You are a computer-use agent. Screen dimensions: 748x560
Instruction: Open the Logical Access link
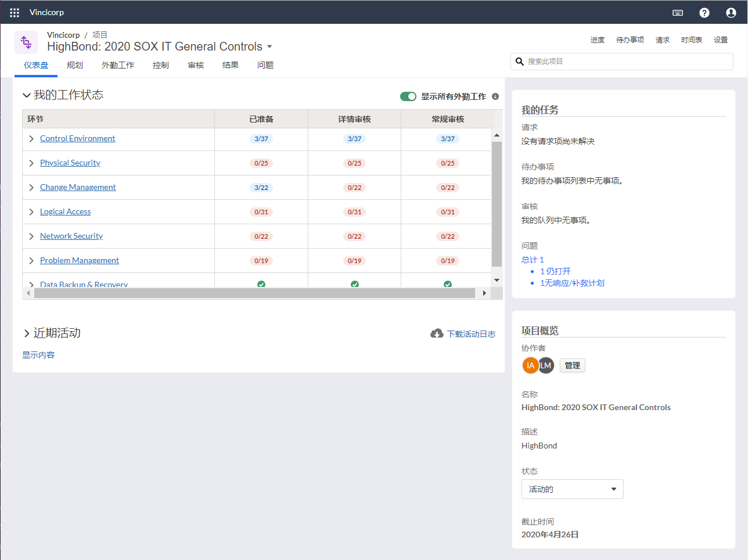(x=65, y=211)
